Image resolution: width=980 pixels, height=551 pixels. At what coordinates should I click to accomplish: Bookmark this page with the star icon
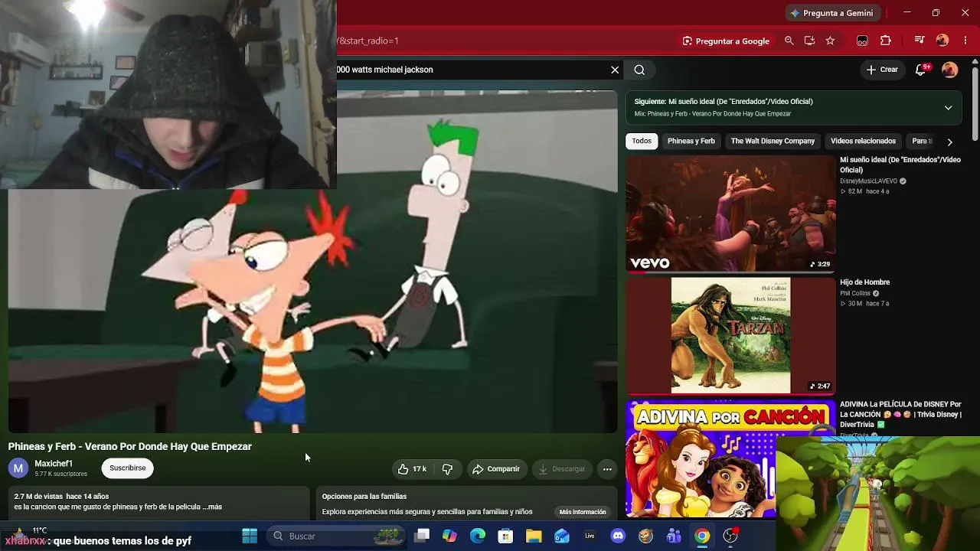(830, 41)
